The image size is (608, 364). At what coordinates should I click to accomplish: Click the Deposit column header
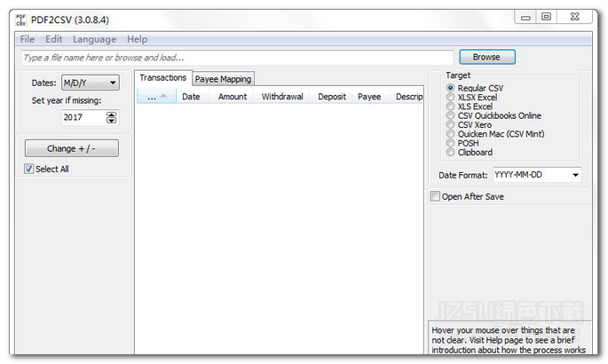point(332,97)
